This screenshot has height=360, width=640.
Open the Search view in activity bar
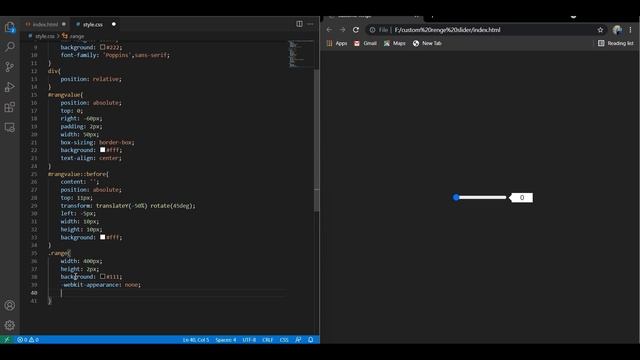point(10,47)
